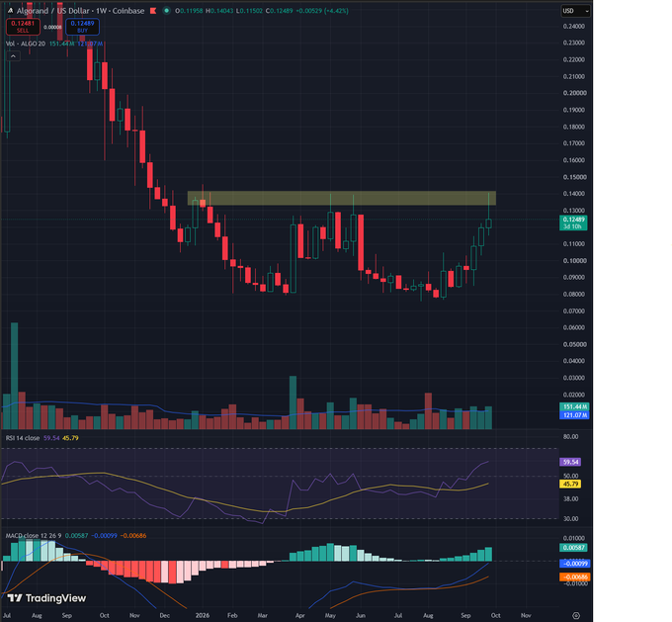Click the Apr label on the time axis
The height and width of the screenshot is (622, 672).
point(300,615)
